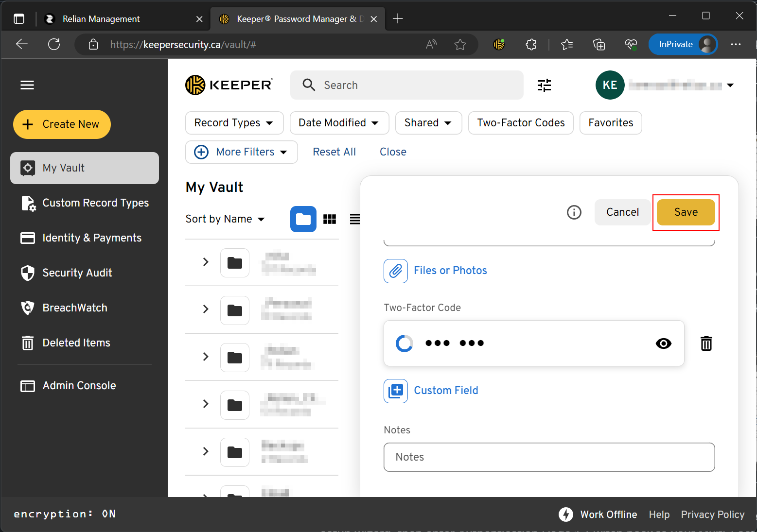Click the Cancel button
This screenshot has width=757, height=532.
pyautogui.click(x=622, y=212)
